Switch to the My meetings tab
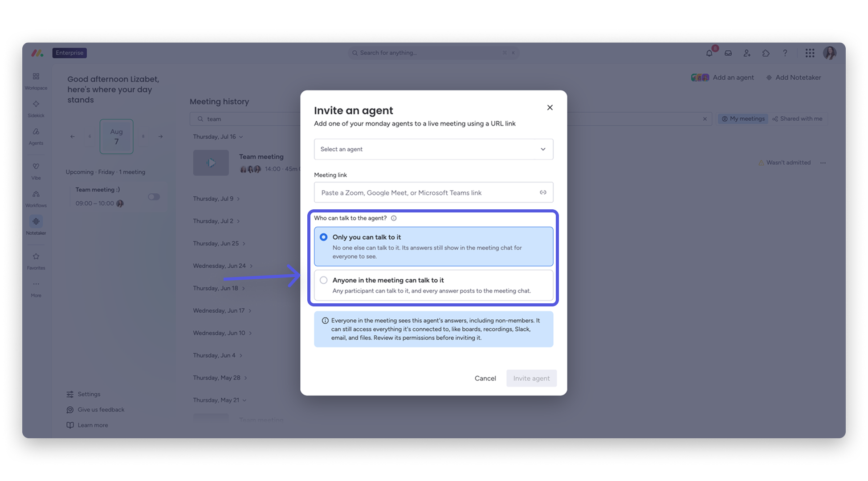 (743, 119)
